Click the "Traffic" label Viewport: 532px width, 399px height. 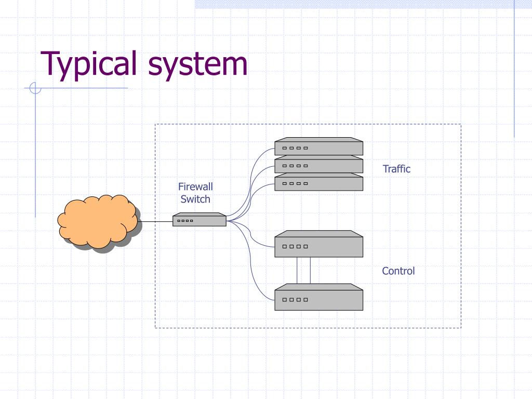(396, 169)
